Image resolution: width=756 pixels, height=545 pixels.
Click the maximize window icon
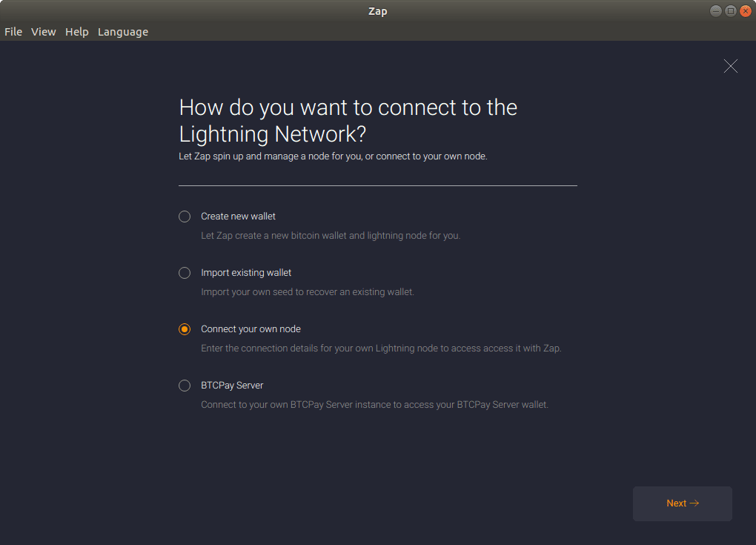coord(730,10)
